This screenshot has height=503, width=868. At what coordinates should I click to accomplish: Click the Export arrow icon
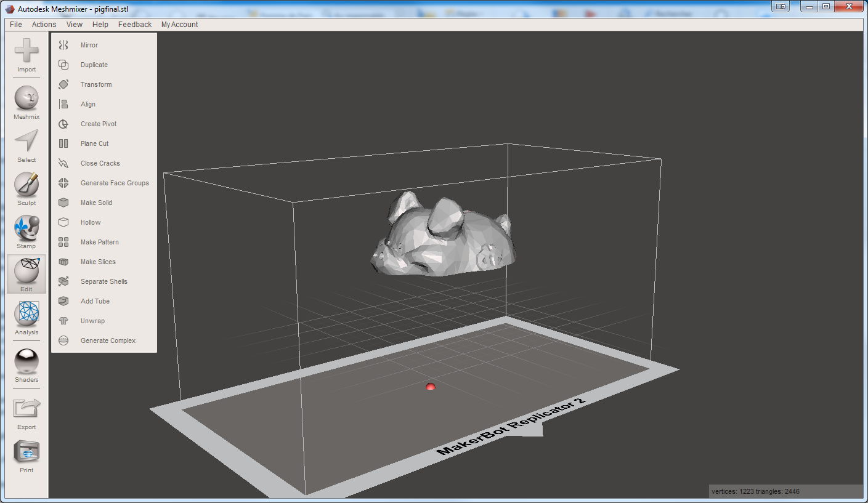pos(26,408)
